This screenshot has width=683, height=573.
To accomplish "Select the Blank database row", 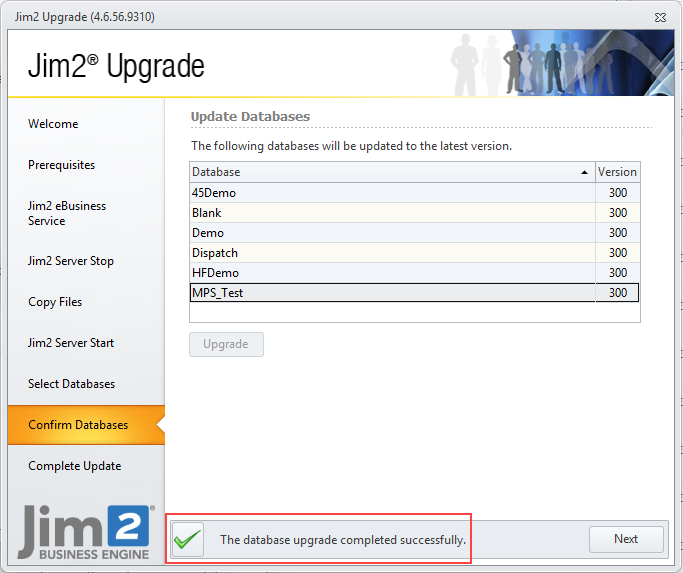I will pyautogui.click(x=414, y=213).
